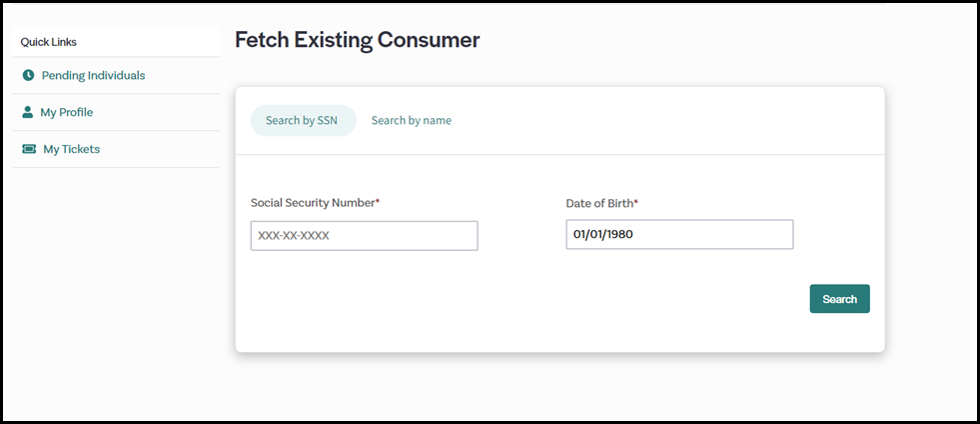Click the blank card area left of Search button
This screenshot has height=424, width=980.
[x=519, y=299]
